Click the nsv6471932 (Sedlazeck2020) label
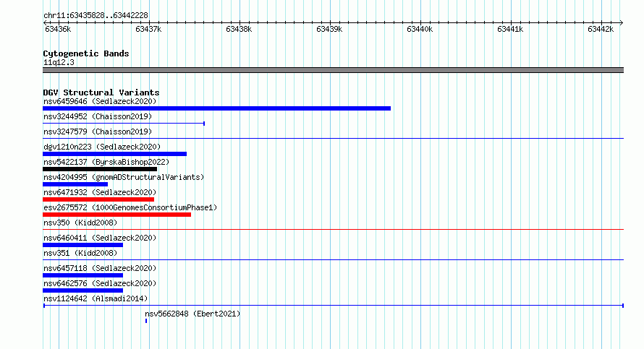 100,192
